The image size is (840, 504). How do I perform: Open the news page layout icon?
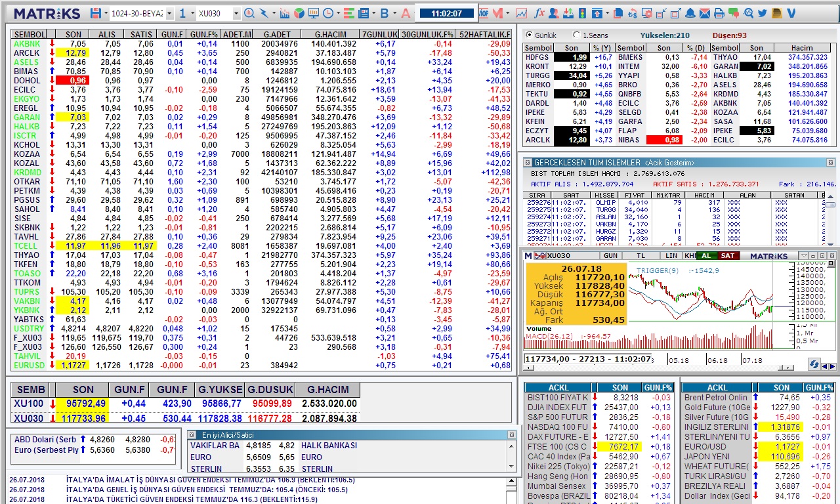coord(364,13)
